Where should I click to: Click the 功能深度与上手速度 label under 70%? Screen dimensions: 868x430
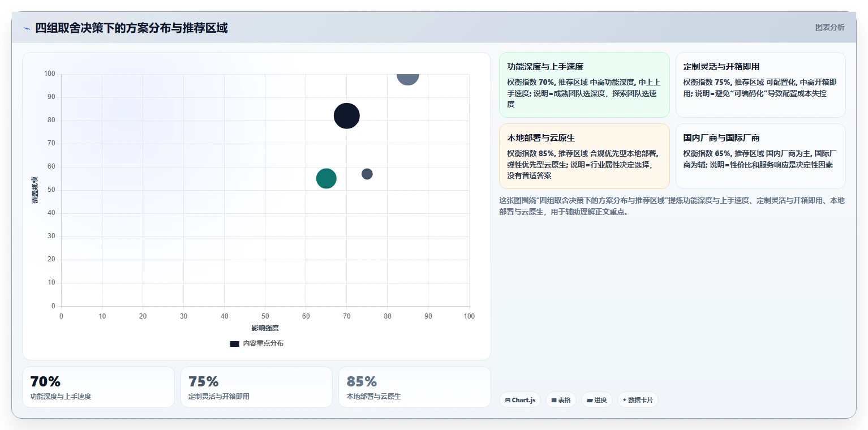pyautogui.click(x=61, y=397)
